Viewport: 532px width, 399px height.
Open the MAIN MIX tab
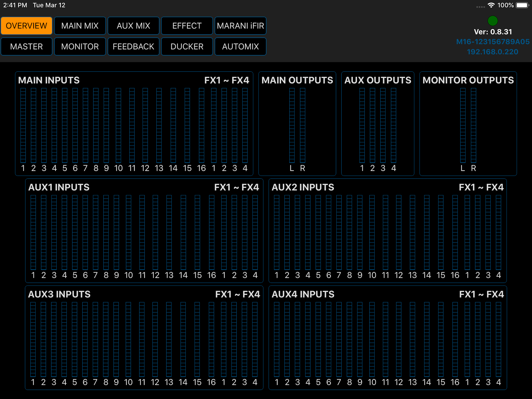(80, 26)
